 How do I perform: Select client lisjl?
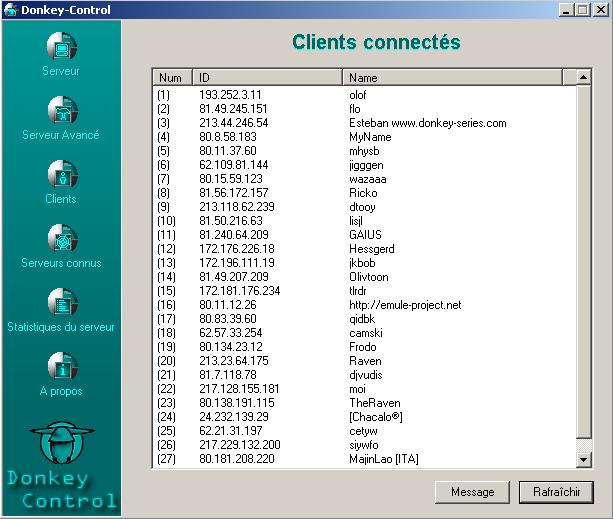(364, 221)
